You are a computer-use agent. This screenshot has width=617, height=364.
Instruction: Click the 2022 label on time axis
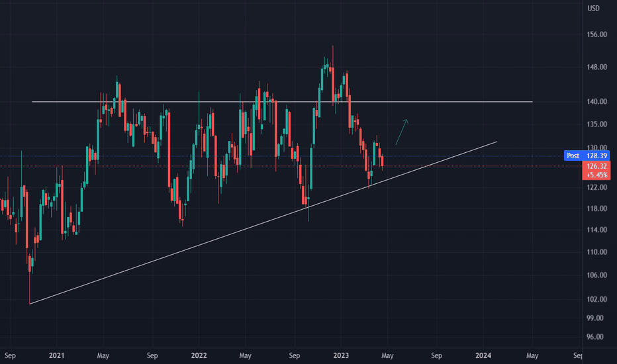click(199, 356)
